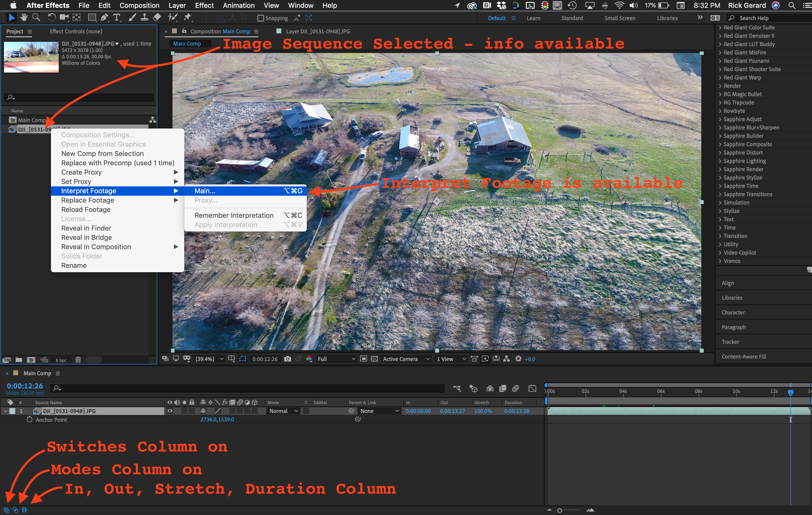Pick the Pen tool

coord(104,18)
